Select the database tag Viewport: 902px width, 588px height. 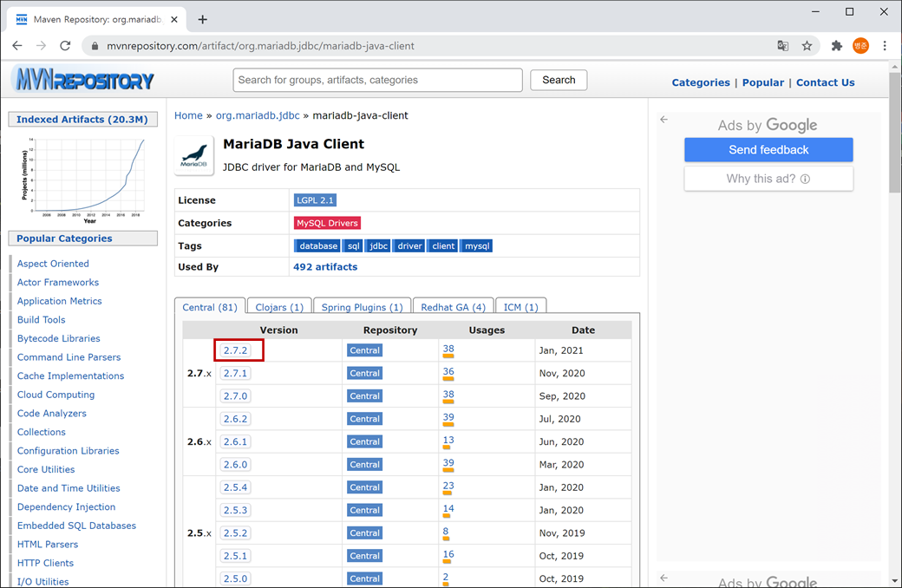(x=317, y=246)
